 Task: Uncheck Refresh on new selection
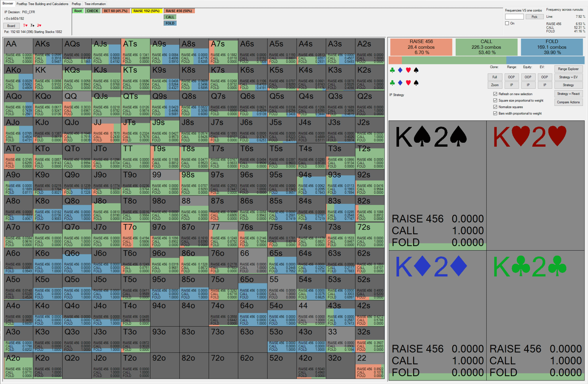click(495, 94)
